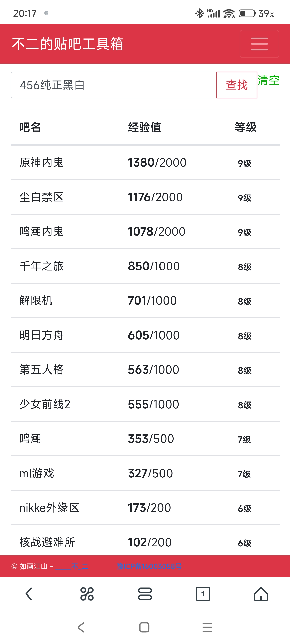
Task: Open the 豫ICP备16003058号 link
Action: [149, 566]
